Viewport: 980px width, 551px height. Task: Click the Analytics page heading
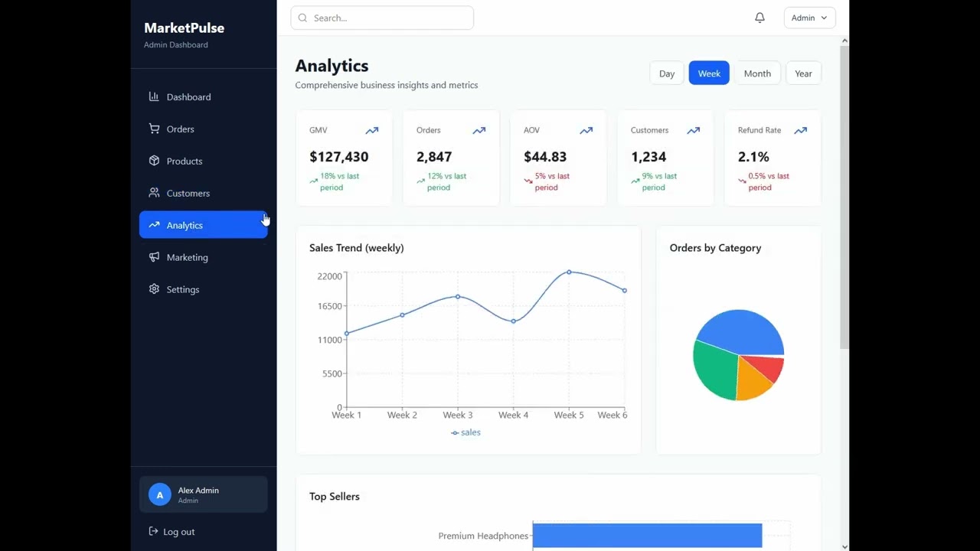[x=332, y=66]
